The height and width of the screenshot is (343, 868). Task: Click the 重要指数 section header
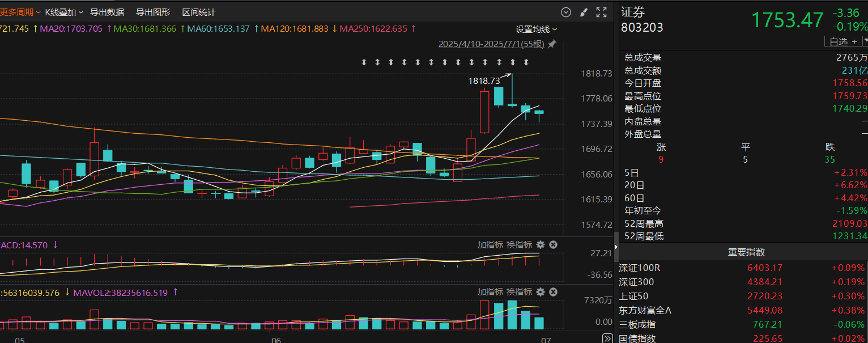click(746, 252)
